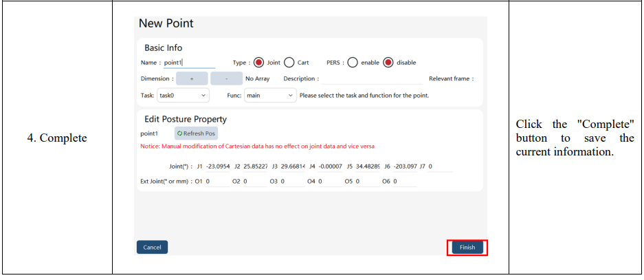Click the O4 external joint field
This screenshot has height=280, width=644.
tap(330, 182)
